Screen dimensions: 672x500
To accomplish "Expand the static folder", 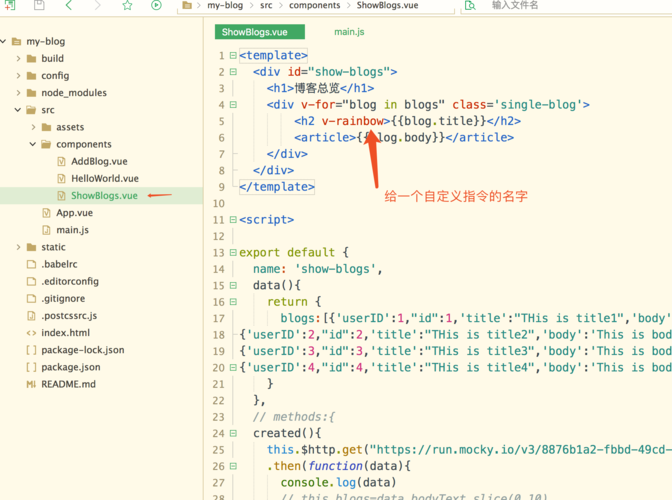I will tap(18, 247).
